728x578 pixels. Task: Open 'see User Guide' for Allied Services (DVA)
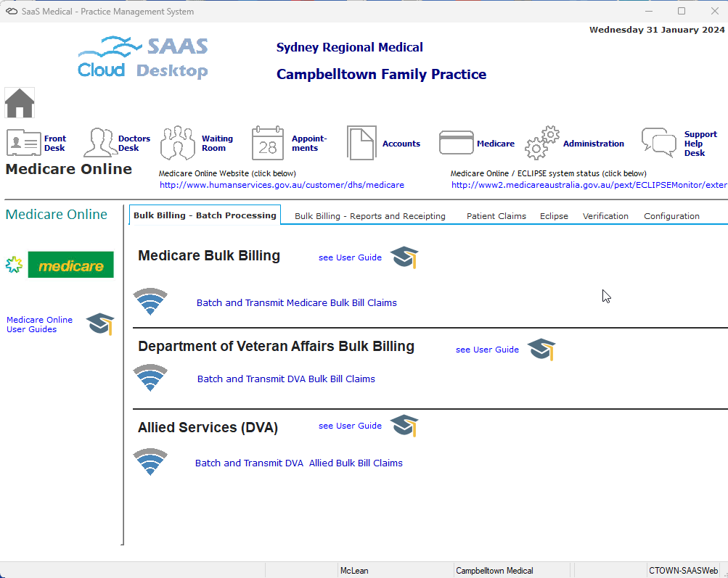[x=350, y=426]
